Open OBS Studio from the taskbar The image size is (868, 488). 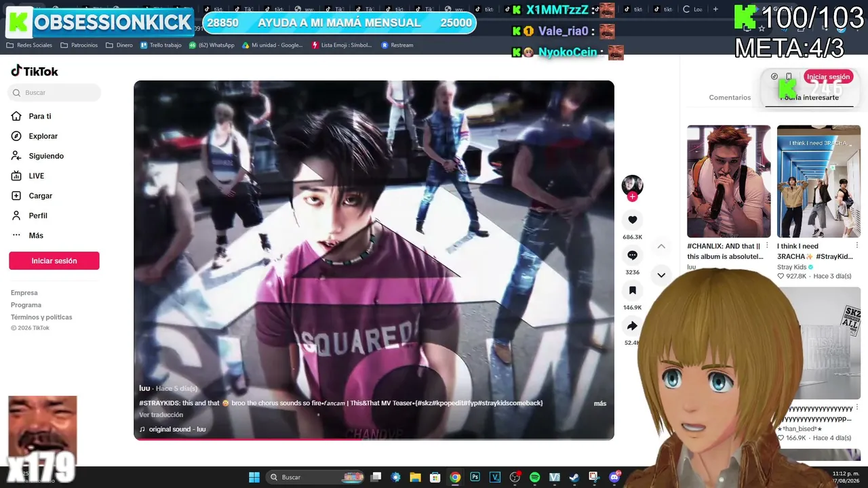[x=515, y=477]
